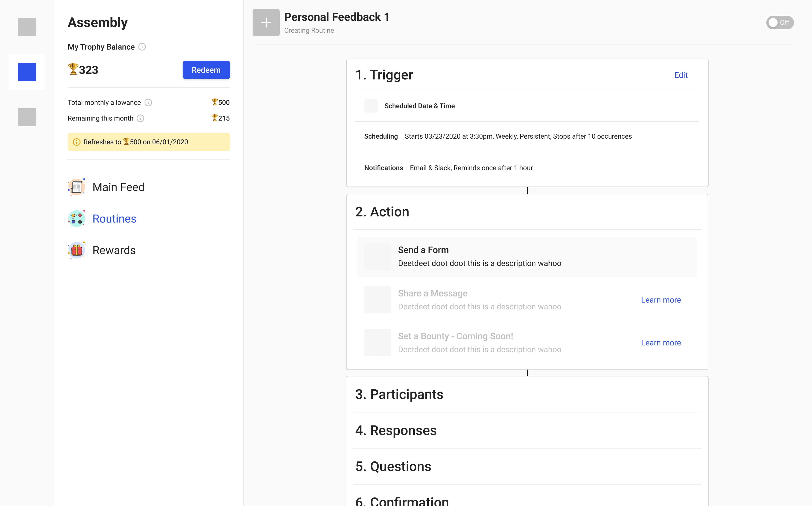Click the Routines flowchart icon
Screen dimensions: 812x506
coord(77,218)
